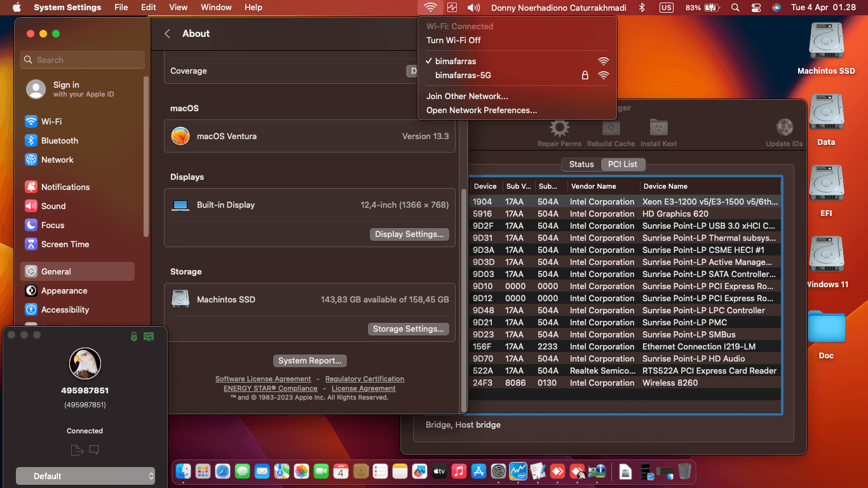Open the Windows 11 desktop drive
The height and width of the screenshot is (488, 868).
826,262
